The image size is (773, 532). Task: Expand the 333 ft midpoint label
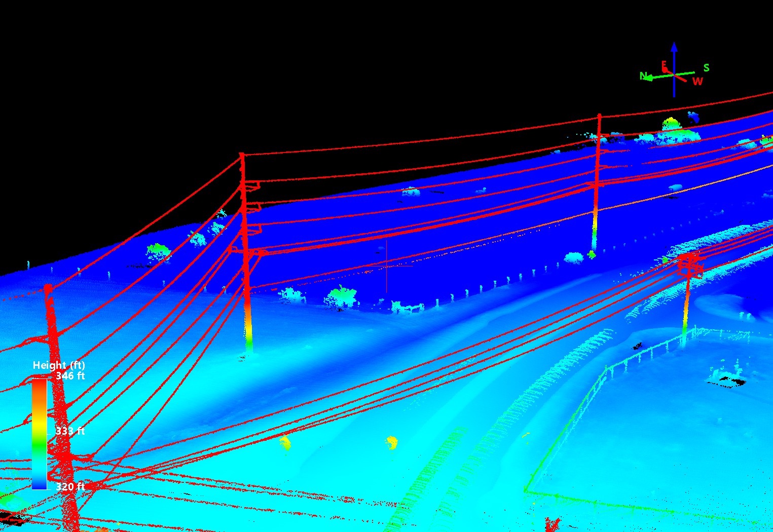(70, 431)
